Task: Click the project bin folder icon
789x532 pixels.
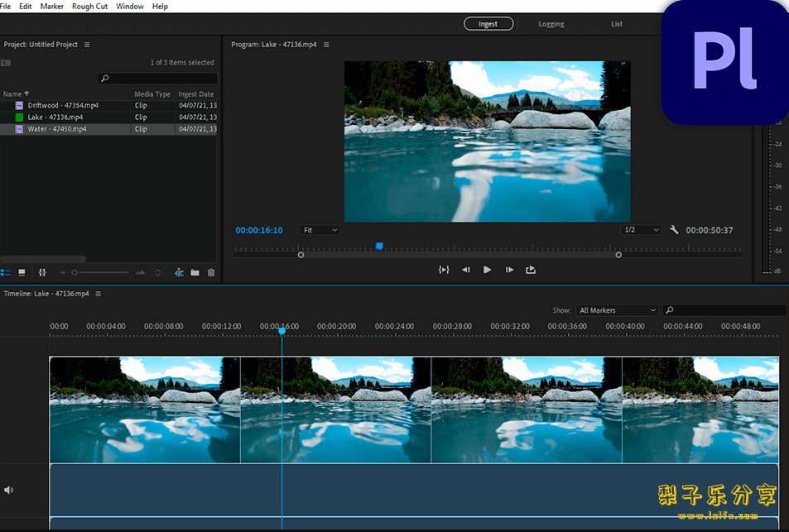Action: tap(6, 62)
